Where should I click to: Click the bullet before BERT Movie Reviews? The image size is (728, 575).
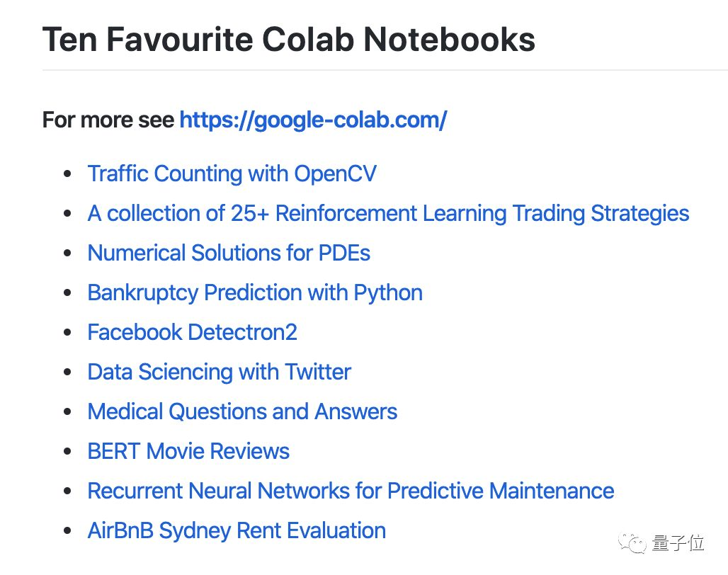pyautogui.click(x=68, y=452)
